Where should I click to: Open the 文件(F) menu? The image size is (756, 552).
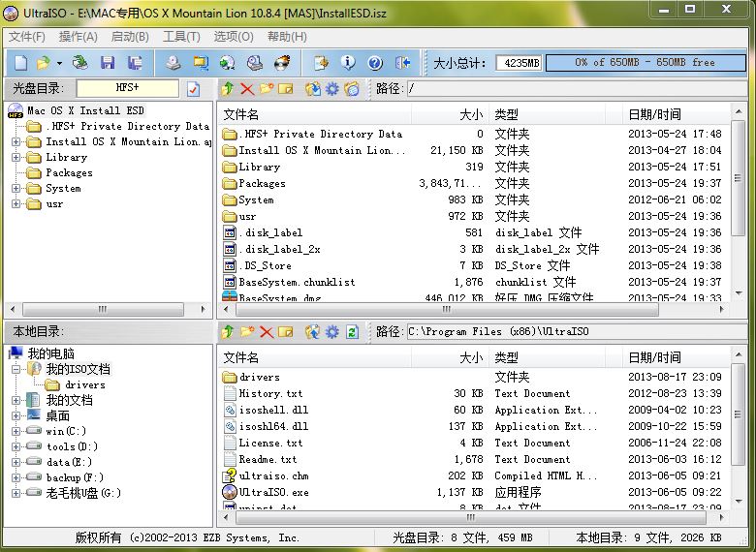pos(27,37)
